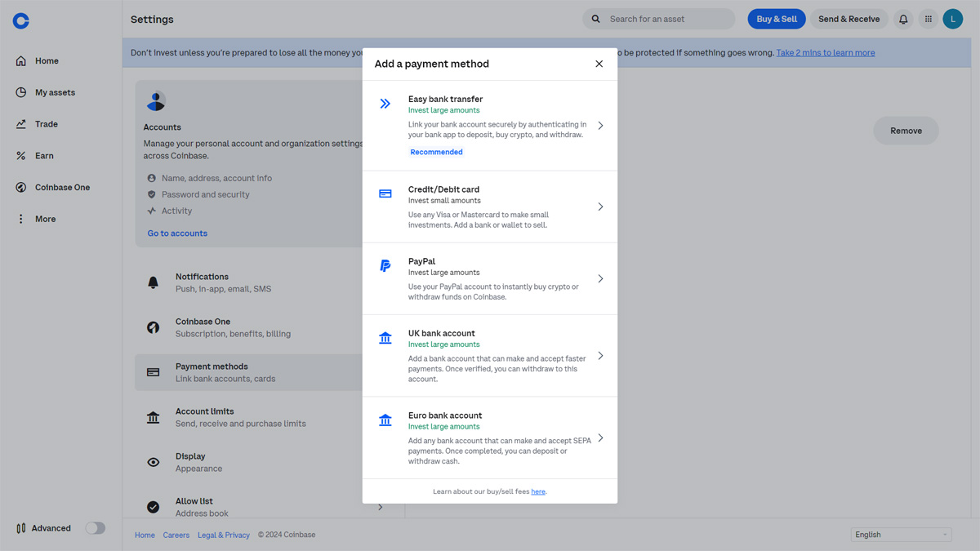The width and height of the screenshot is (980, 551).
Task: Open the Legal & Privacy footer link
Action: coord(224,535)
